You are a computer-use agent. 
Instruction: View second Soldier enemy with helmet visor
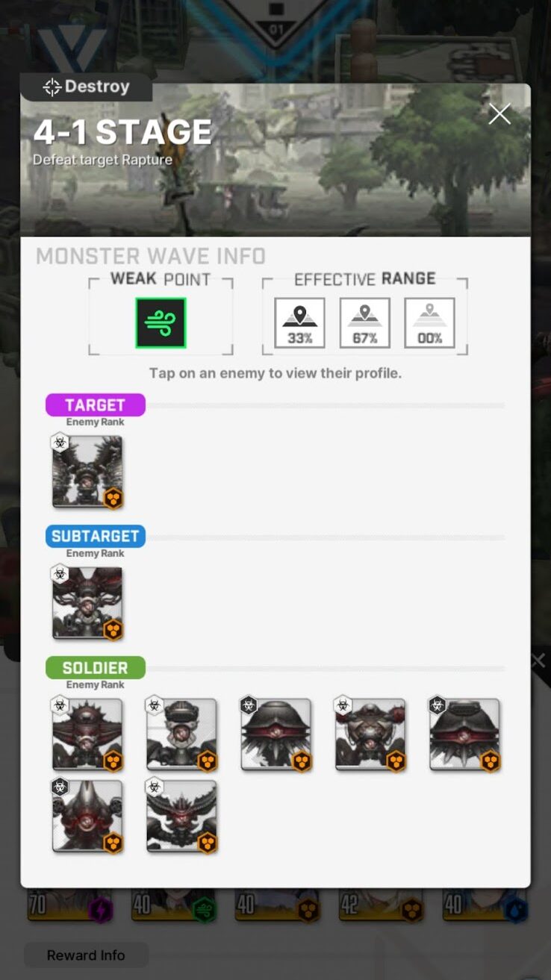pos(181,734)
